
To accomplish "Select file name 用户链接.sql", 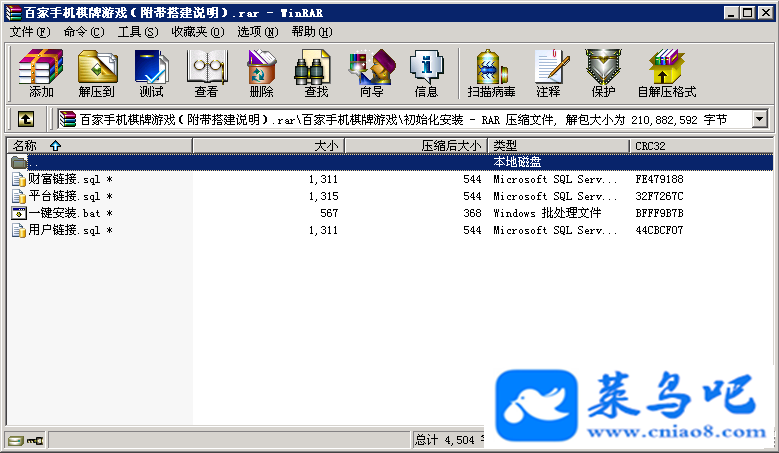I will pyautogui.click(x=70, y=230).
